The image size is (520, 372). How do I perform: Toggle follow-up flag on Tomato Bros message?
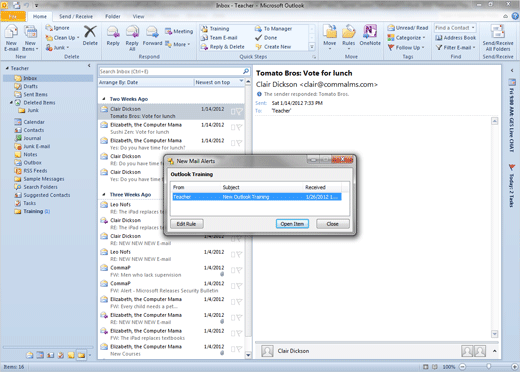pos(239,112)
